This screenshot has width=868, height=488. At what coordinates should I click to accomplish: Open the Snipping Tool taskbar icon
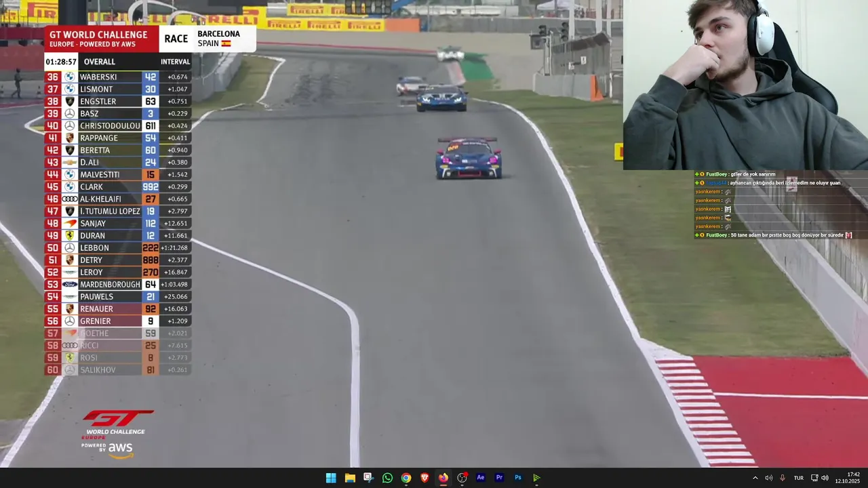tap(368, 478)
